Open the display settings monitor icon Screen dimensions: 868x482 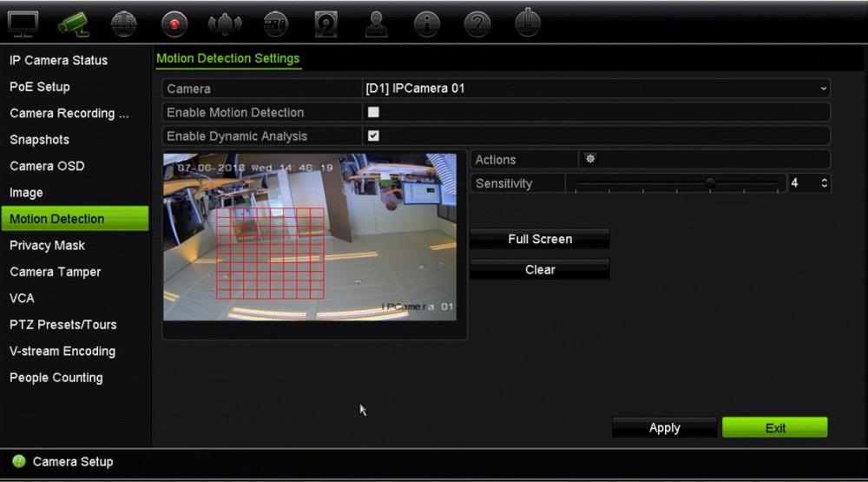coord(23,24)
